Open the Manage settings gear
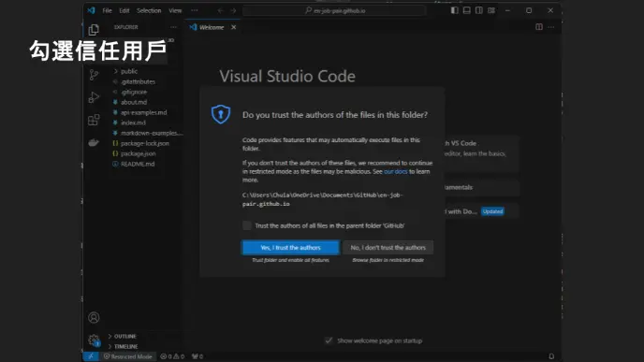644x362 pixels. coord(94,340)
